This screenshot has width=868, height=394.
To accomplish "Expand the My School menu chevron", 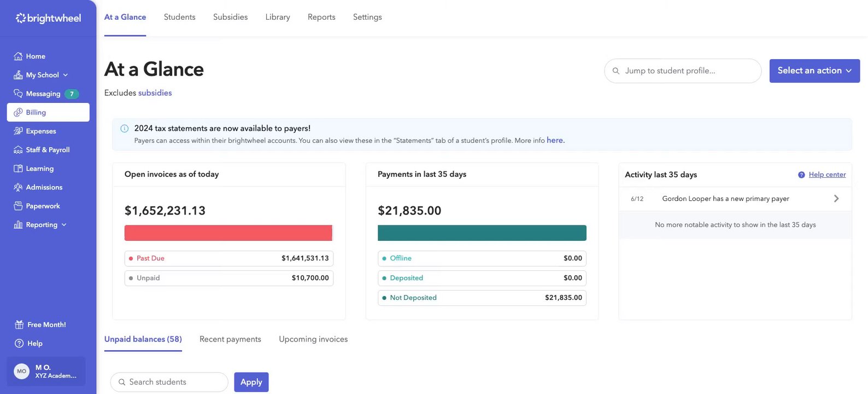I will pos(66,75).
